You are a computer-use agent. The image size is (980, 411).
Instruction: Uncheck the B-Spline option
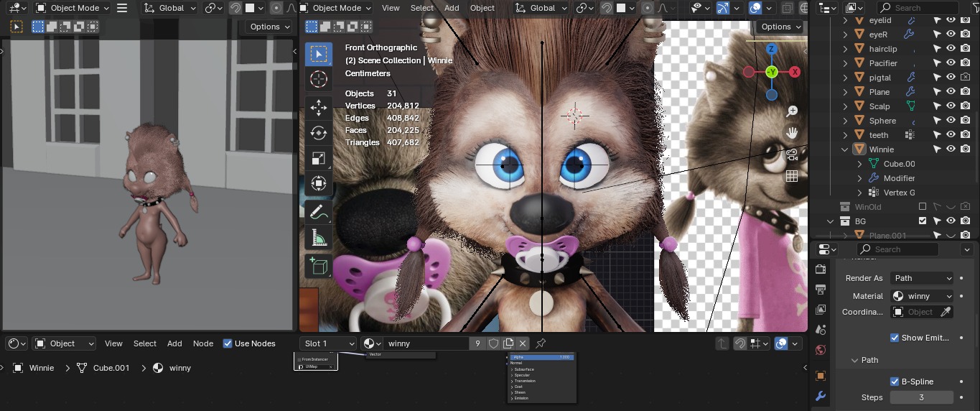pos(895,382)
